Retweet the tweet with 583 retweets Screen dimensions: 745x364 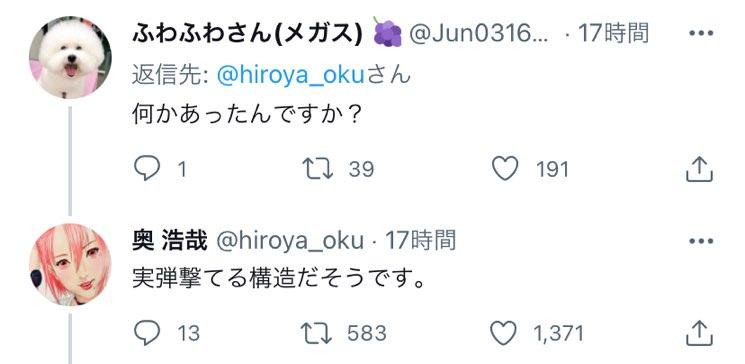[318, 333]
